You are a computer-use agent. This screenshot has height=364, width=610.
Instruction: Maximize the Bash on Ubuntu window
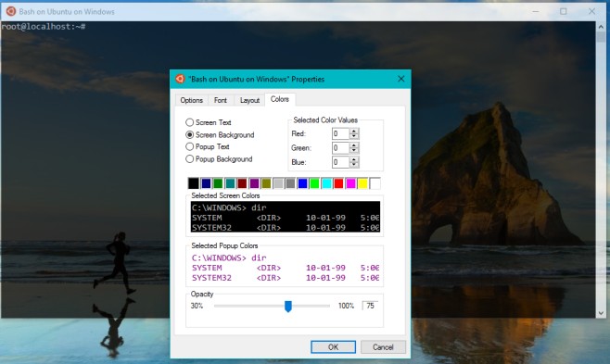564,11
